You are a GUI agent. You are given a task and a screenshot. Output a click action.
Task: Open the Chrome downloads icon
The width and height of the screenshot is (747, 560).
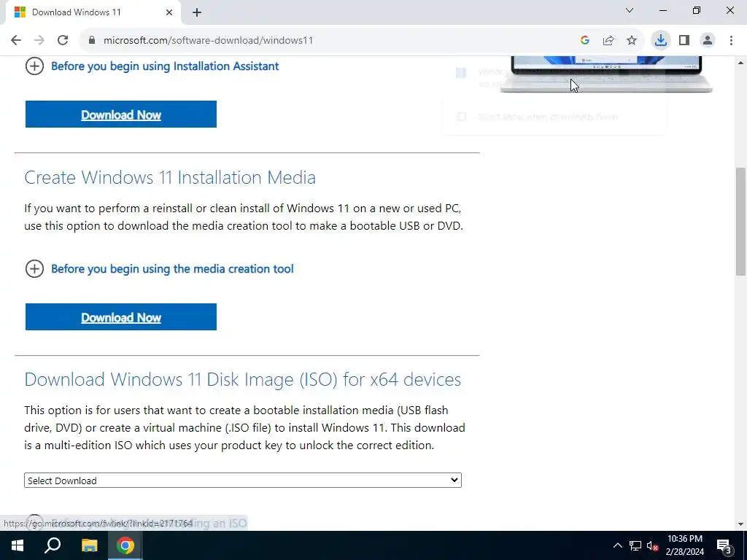[661, 41]
